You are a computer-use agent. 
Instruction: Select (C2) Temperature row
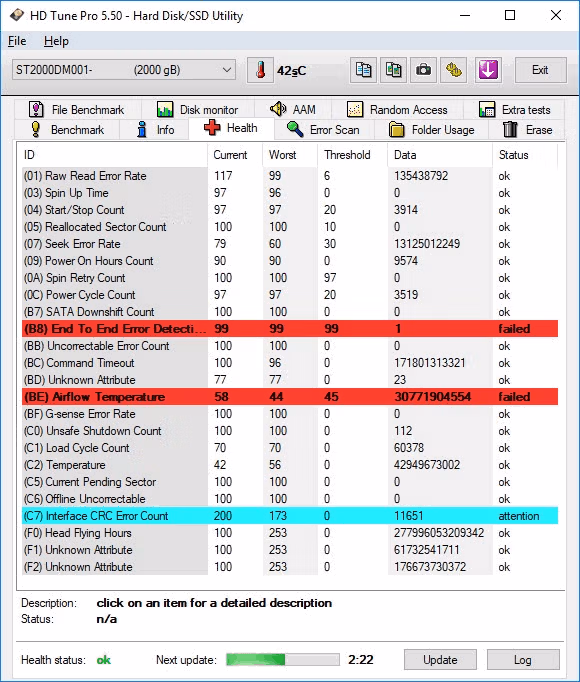pos(290,465)
